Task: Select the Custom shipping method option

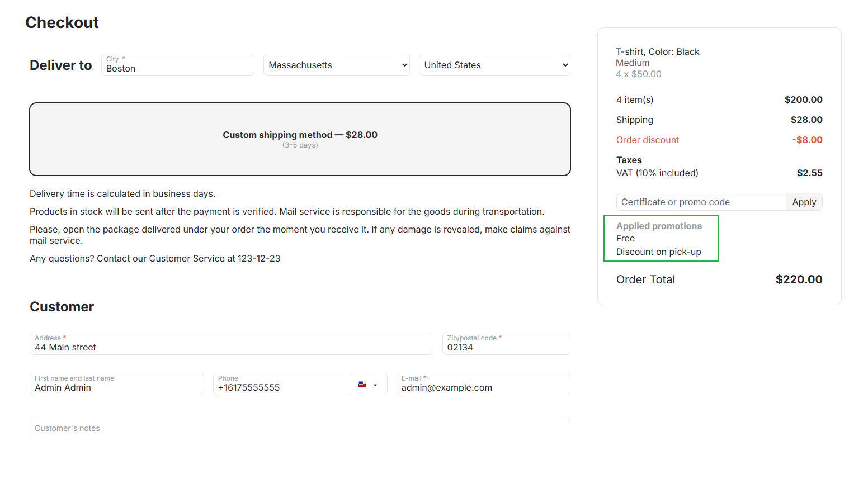Action: (x=300, y=139)
